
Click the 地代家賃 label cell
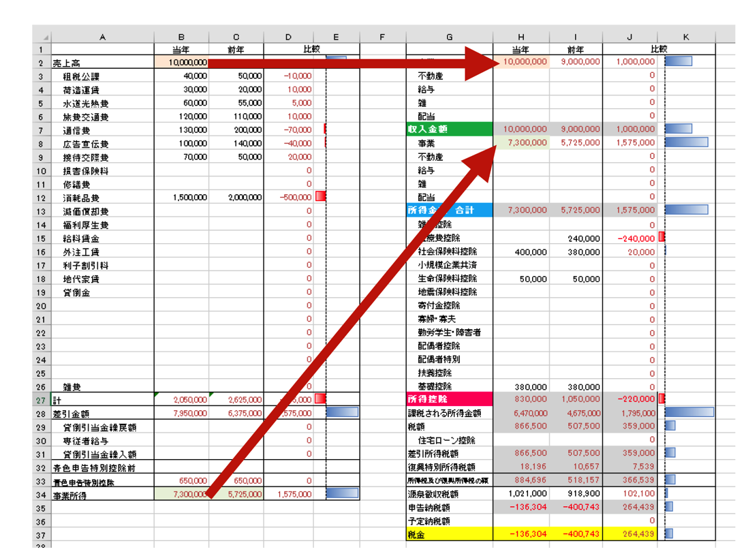click(x=103, y=279)
